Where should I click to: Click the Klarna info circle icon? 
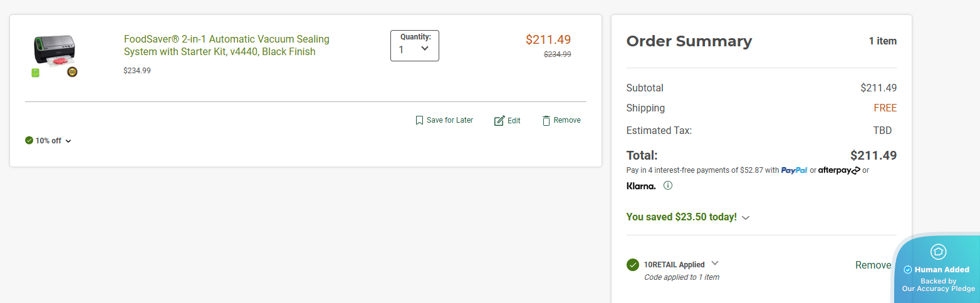668,185
